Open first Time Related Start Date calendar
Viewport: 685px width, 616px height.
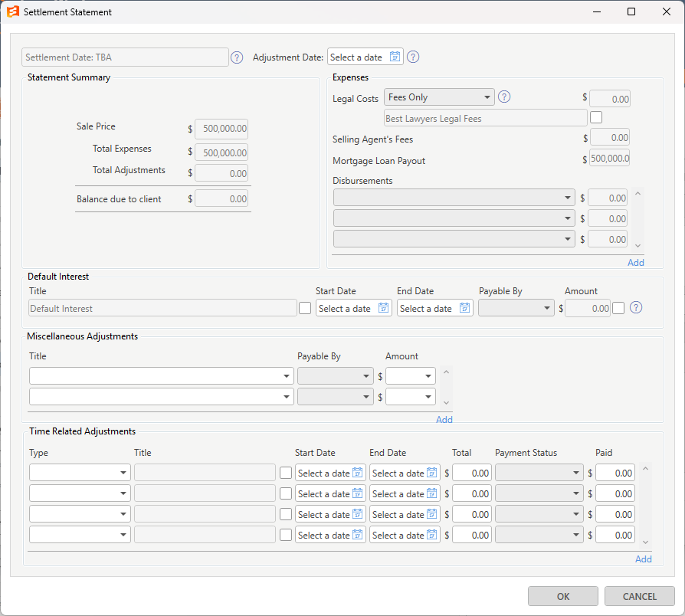point(357,472)
